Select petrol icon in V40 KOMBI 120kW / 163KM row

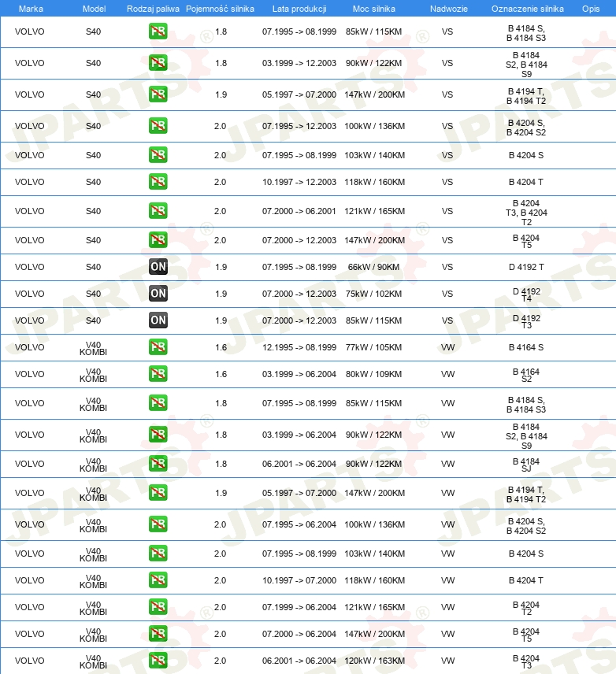(158, 661)
